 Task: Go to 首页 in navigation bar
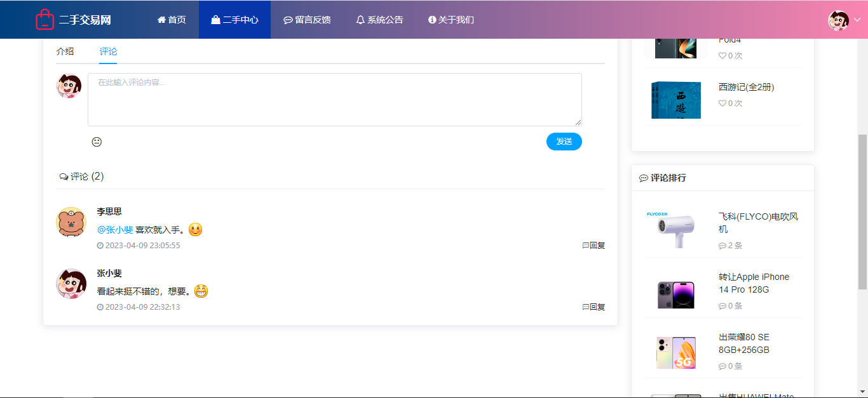172,20
